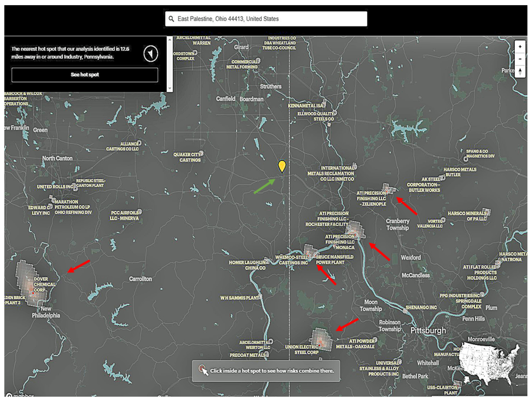Click the Quaker City Castings facility marker
The height and width of the screenshot is (401, 532).
201,153
